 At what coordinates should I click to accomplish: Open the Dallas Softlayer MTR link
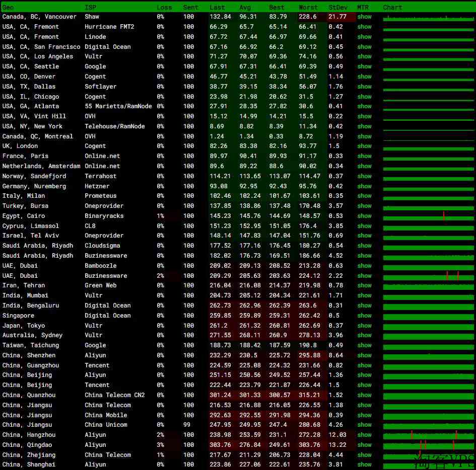click(x=364, y=87)
